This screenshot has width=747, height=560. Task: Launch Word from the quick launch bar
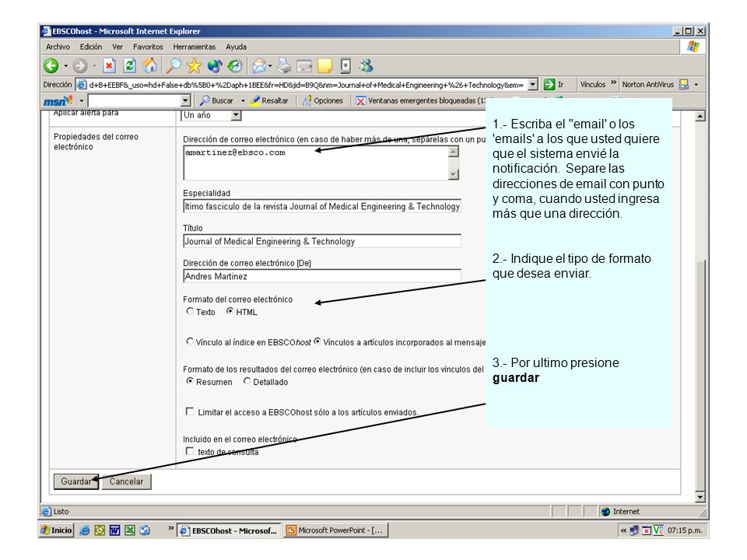pos(115,530)
